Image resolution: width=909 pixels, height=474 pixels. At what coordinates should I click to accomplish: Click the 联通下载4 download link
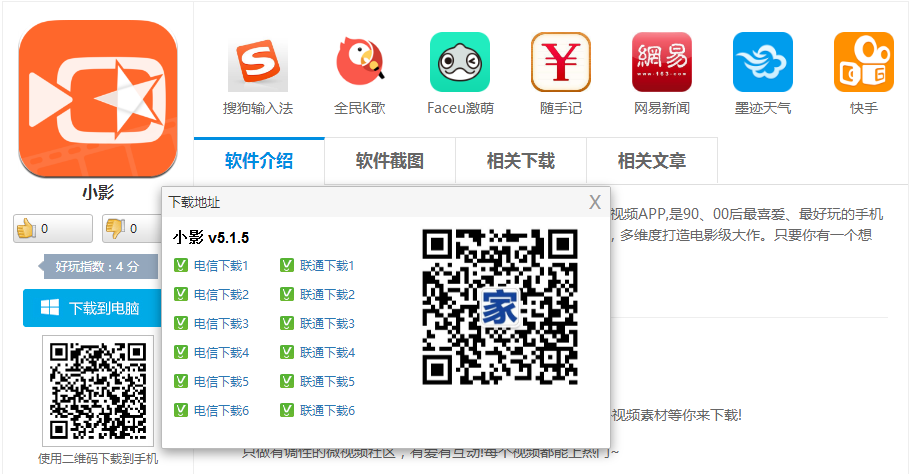[327, 352]
